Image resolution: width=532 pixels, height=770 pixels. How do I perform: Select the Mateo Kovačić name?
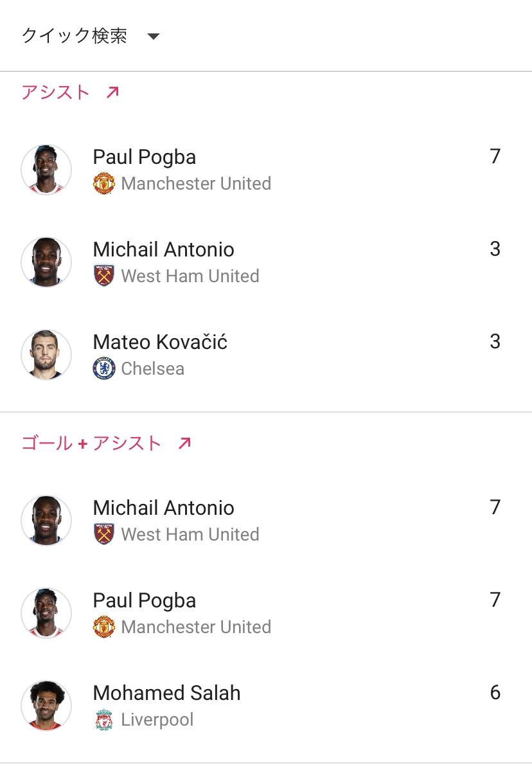pos(160,342)
